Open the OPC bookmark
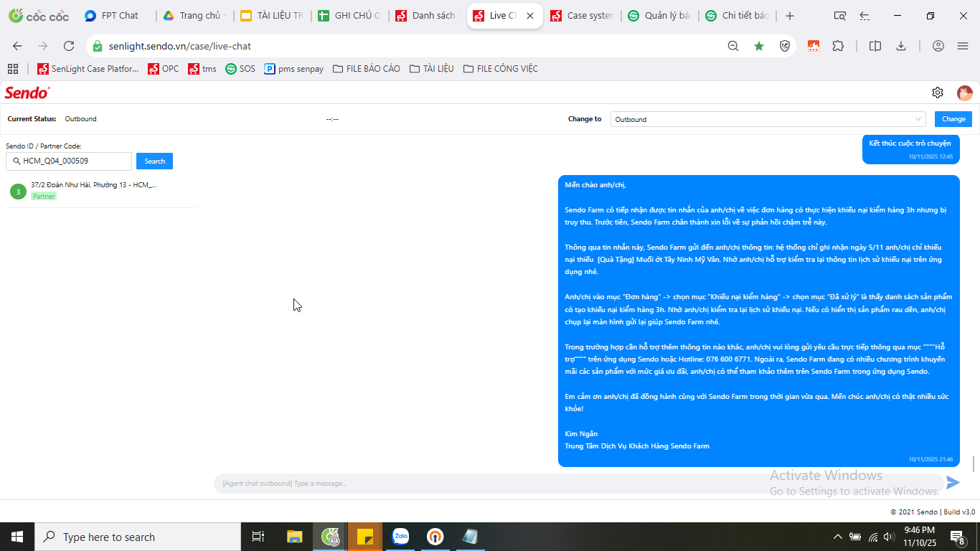The height and width of the screenshot is (551, 980). (x=164, y=69)
